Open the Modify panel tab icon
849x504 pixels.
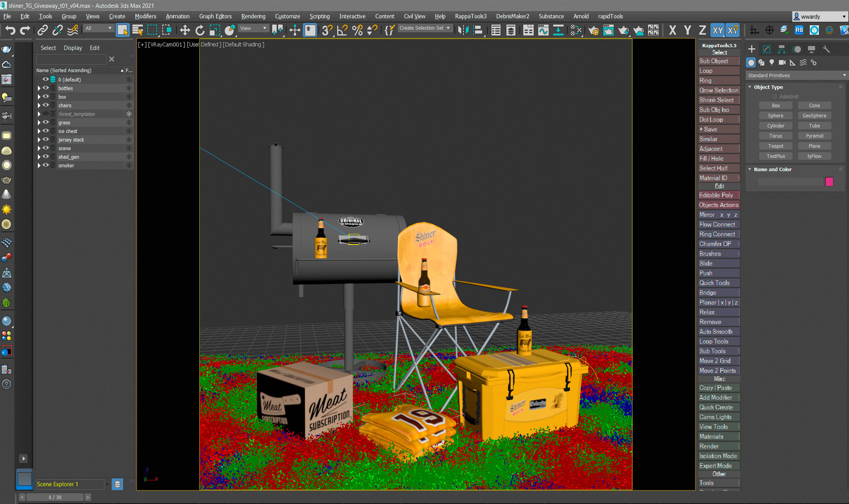766,49
